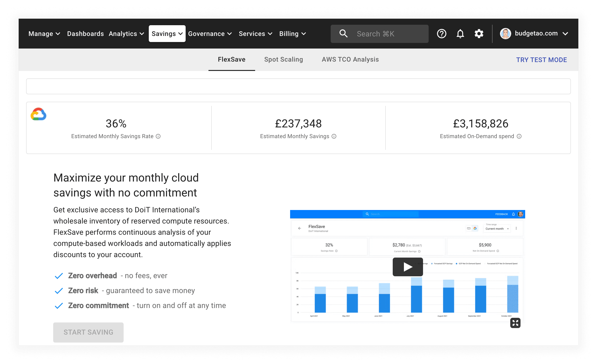Image resolution: width=597 pixels, height=364 pixels.
Task: Click the user avatar picture
Action: click(505, 34)
